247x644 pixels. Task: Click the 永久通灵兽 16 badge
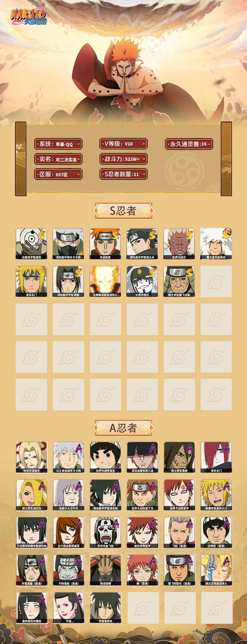pyautogui.click(x=189, y=144)
